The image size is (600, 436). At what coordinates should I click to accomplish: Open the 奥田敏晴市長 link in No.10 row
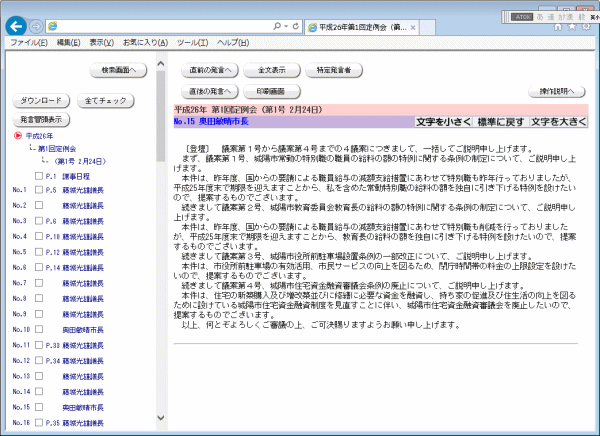coord(83,330)
